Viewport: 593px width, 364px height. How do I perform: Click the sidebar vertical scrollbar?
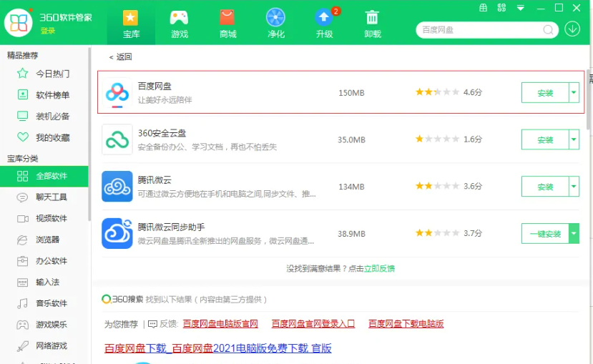tap(89, 134)
